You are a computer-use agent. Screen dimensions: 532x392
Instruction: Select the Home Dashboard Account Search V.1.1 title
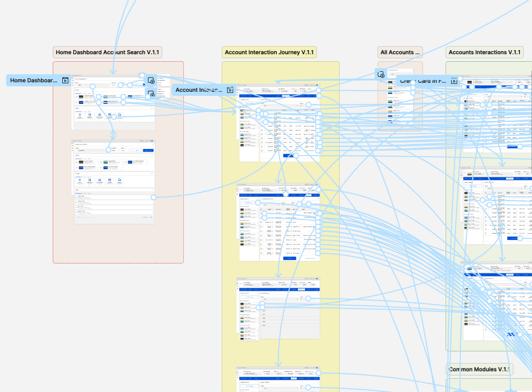(108, 52)
